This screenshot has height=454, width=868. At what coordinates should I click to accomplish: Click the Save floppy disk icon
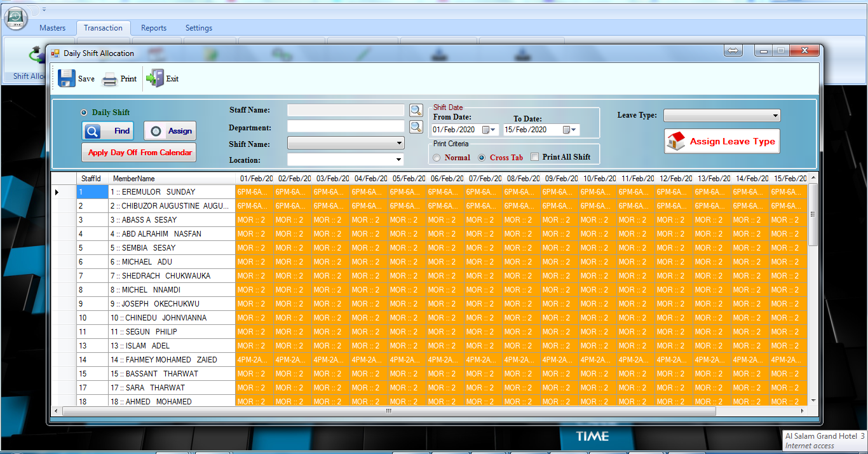(67, 78)
